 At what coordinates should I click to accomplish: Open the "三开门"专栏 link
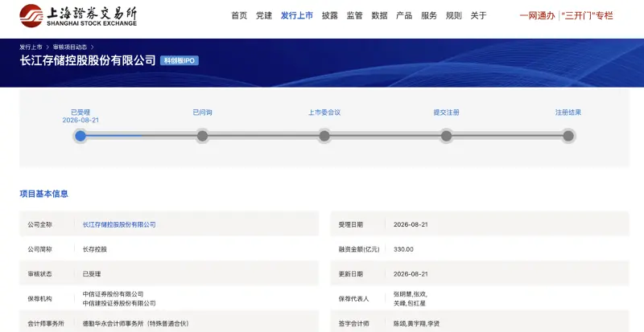(x=587, y=16)
